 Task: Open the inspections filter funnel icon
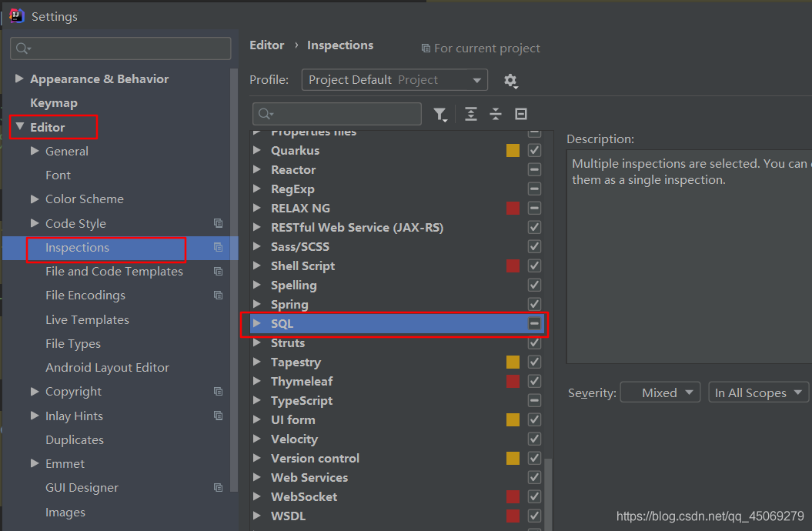point(440,115)
